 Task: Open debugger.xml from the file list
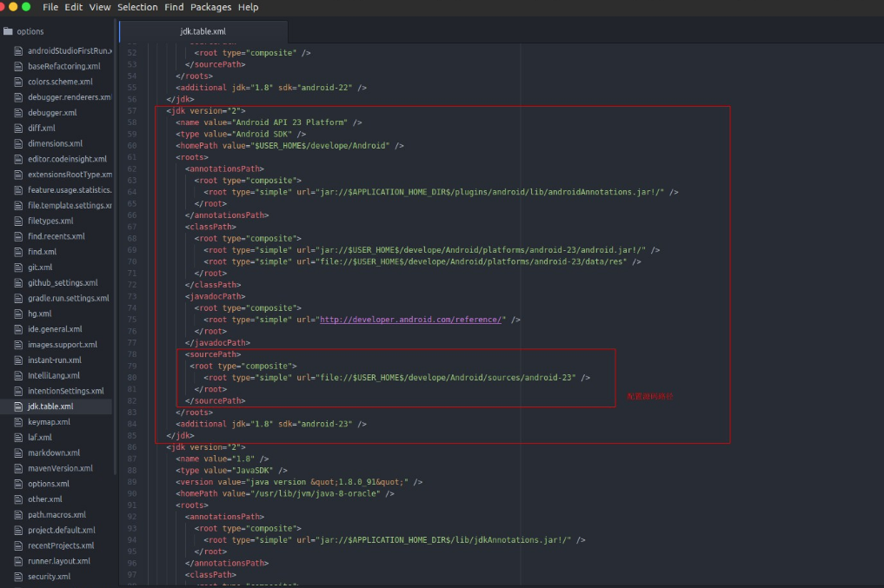pos(52,113)
